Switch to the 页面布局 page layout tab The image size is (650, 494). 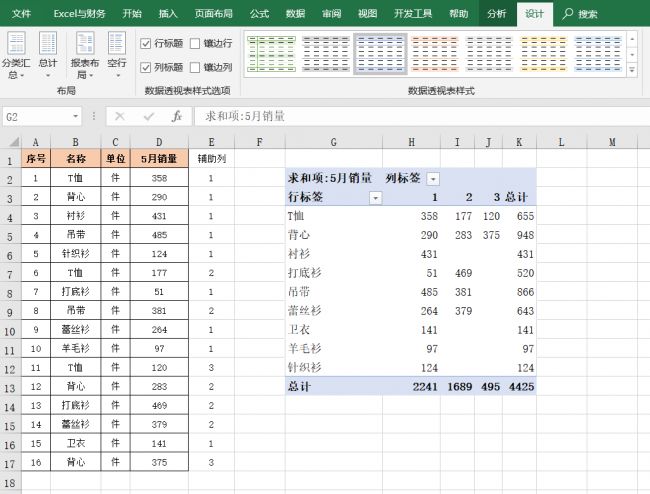coord(213,14)
